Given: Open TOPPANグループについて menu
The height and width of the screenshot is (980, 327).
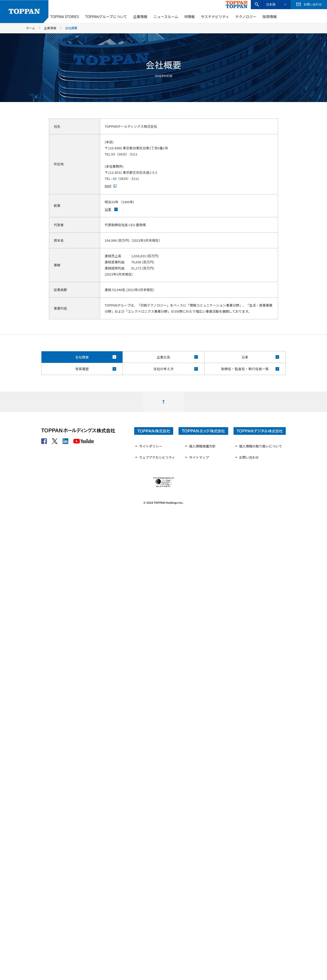Looking at the screenshot, I should tap(106, 17).
